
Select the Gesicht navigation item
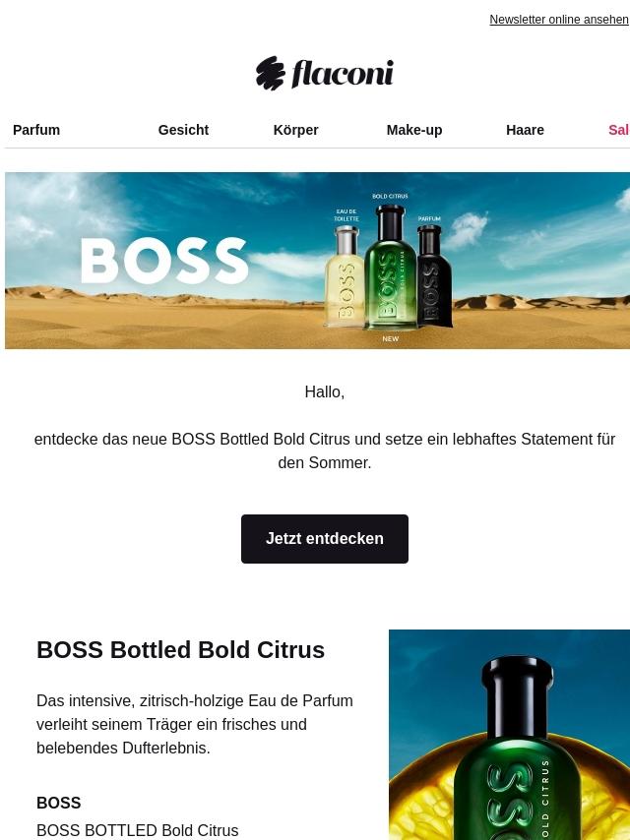click(x=183, y=130)
